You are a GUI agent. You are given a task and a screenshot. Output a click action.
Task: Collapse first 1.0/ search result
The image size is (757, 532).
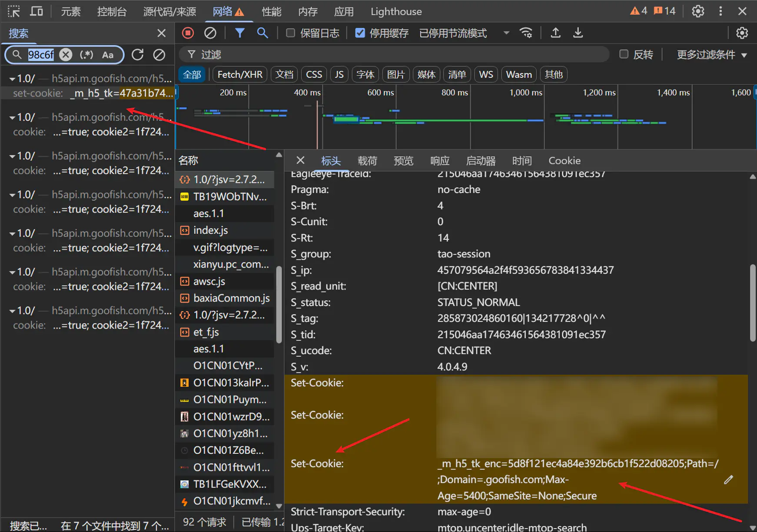pos(12,79)
